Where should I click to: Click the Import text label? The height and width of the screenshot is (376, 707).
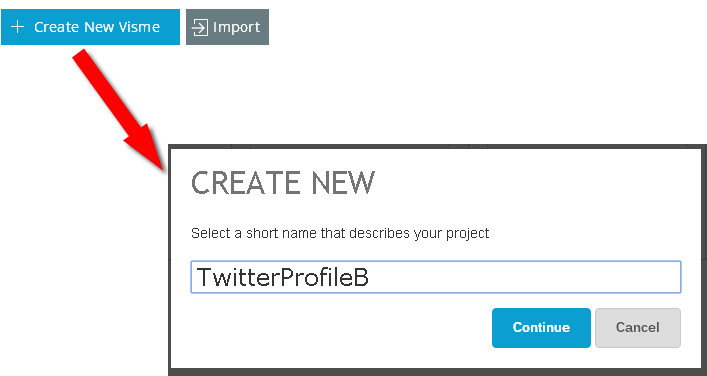coord(236,28)
